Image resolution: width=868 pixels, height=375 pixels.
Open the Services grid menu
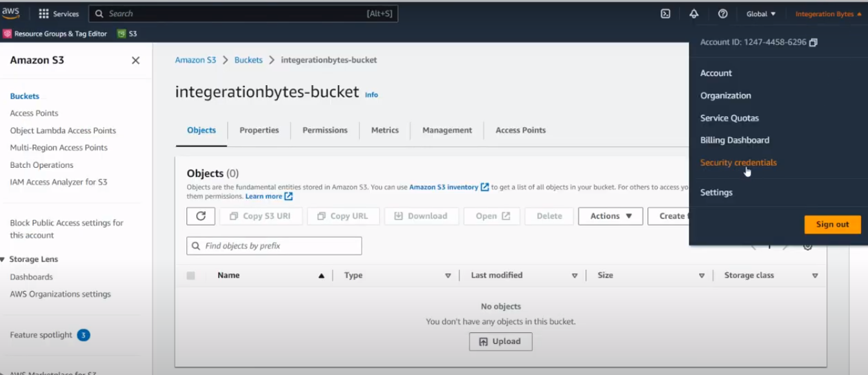tap(44, 14)
